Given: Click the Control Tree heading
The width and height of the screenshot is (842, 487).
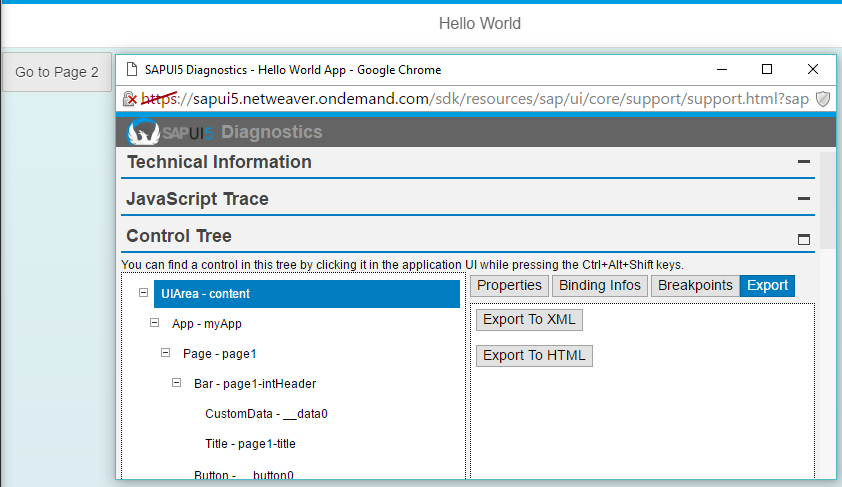Looking at the screenshot, I should click(179, 236).
